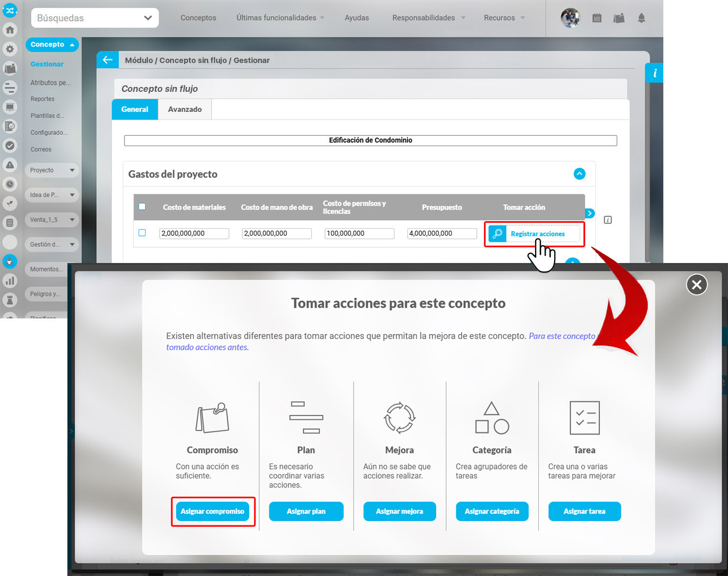Image resolution: width=728 pixels, height=576 pixels.
Task: Check the first expense row checkbox
Action: click(142, 233)
